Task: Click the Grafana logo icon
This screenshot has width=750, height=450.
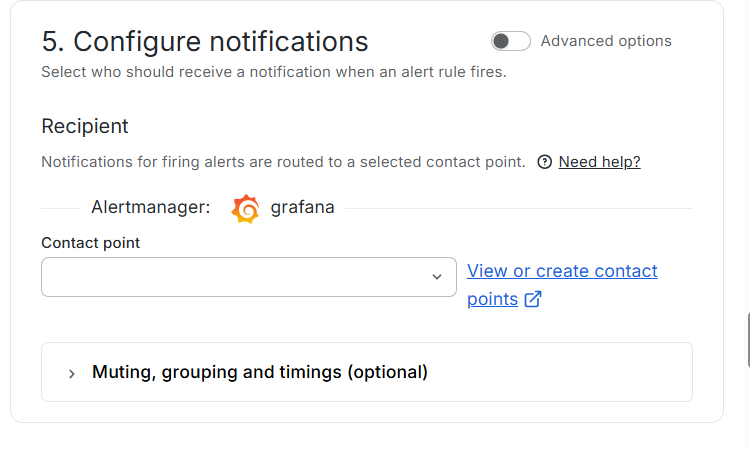Action: 245,209
